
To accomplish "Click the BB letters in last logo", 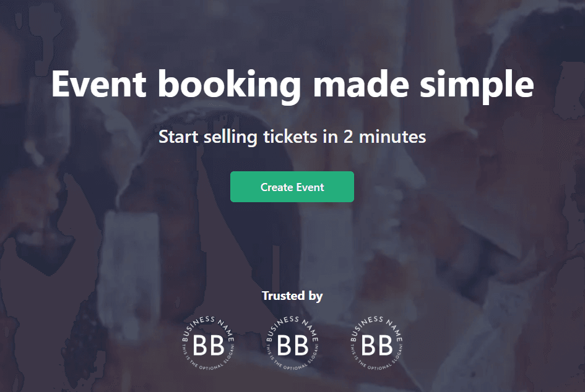I will (x=376, y=346).
